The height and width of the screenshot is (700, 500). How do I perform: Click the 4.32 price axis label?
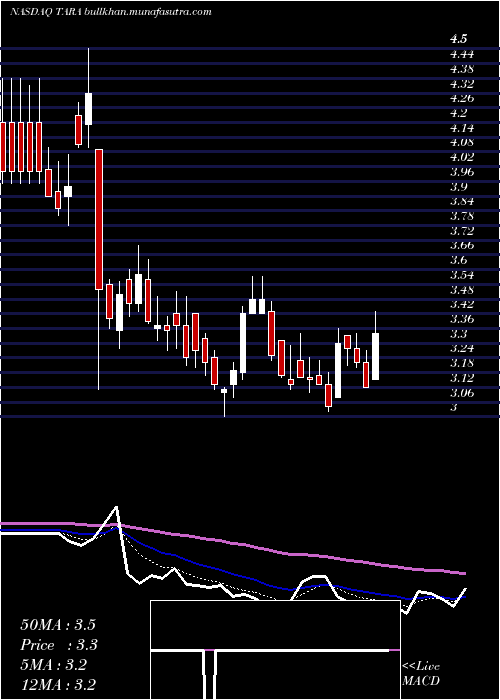[x=462, y=83]
